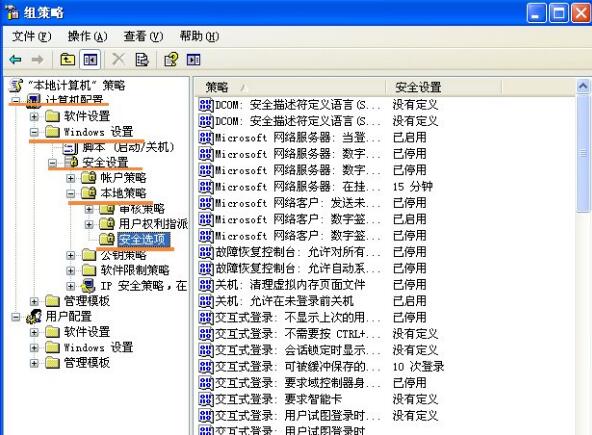Click the rightmost action pane toolbar icon

click(x=193, y=60)
